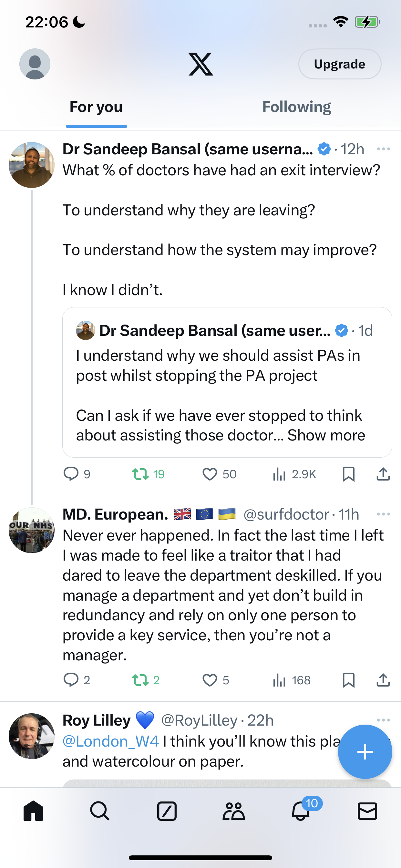Screen dimensions: 401x868
Task: Repost the surfdoctor reply
Action: point(146,680)
